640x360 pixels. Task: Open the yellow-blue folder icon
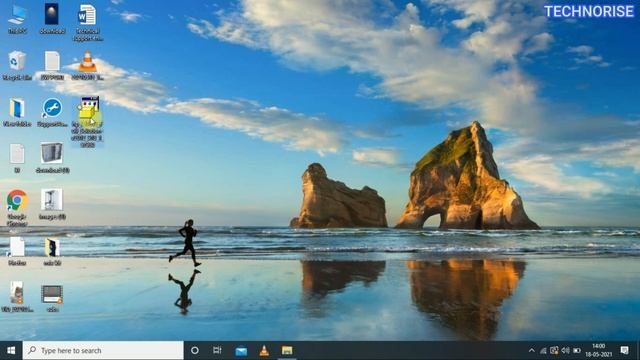tap(17, 111)
